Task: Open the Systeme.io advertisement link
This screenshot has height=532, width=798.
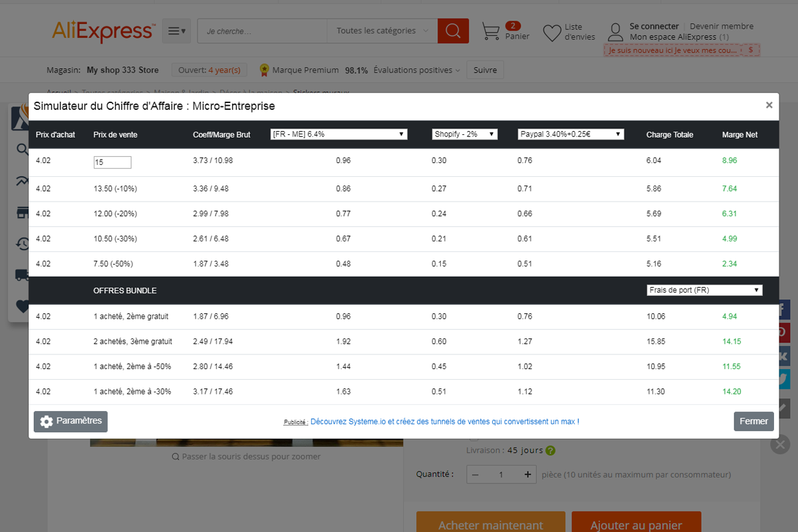Action: 445,422
